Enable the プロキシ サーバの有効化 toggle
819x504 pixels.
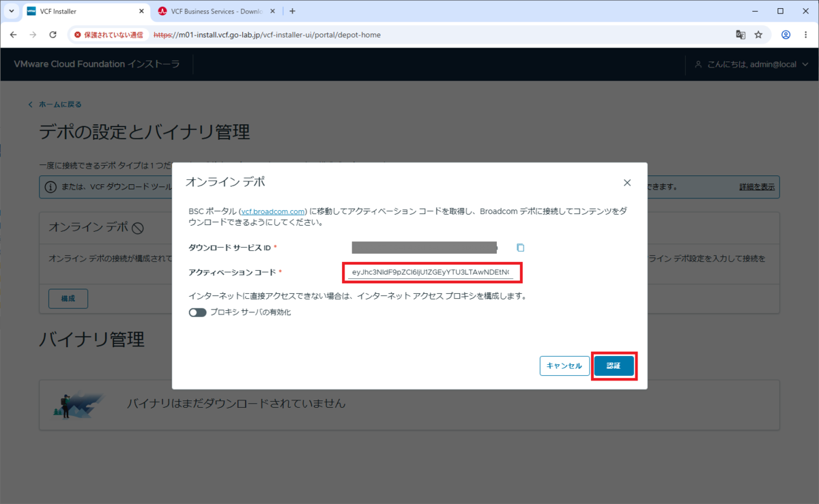198,312
